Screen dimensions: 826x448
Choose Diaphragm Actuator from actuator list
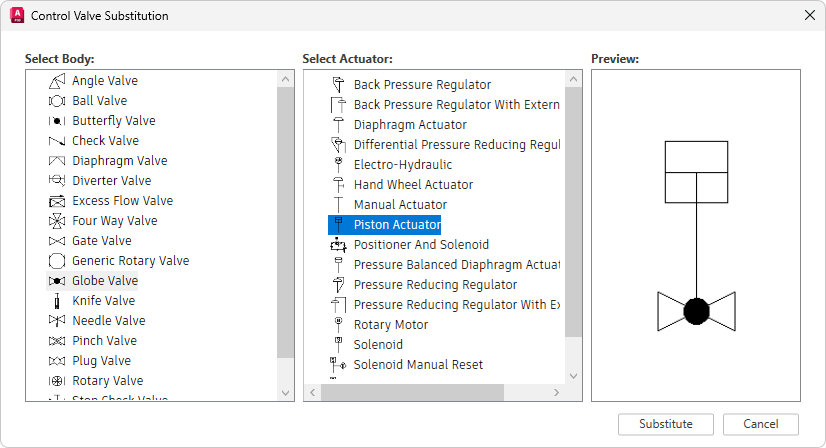(x=410, y=125)
